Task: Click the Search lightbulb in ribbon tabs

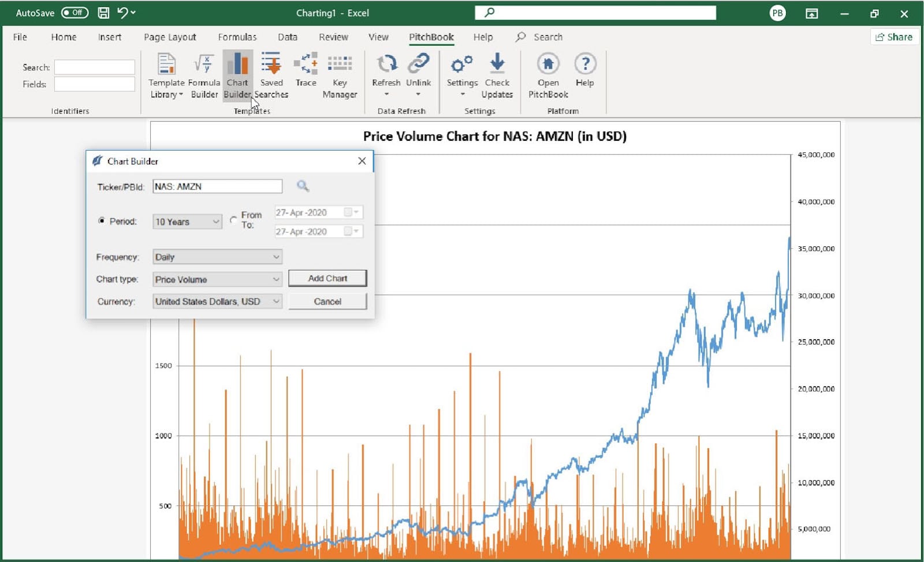Action: (521, 37)
